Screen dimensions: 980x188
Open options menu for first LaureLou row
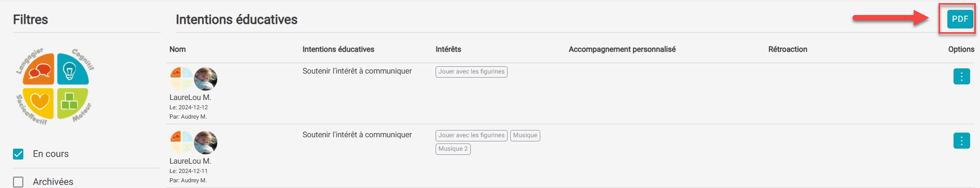[961, 76]
